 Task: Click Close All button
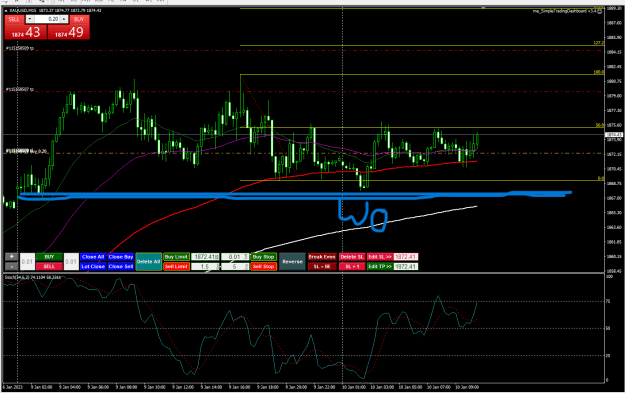click(x=93, y=257)
